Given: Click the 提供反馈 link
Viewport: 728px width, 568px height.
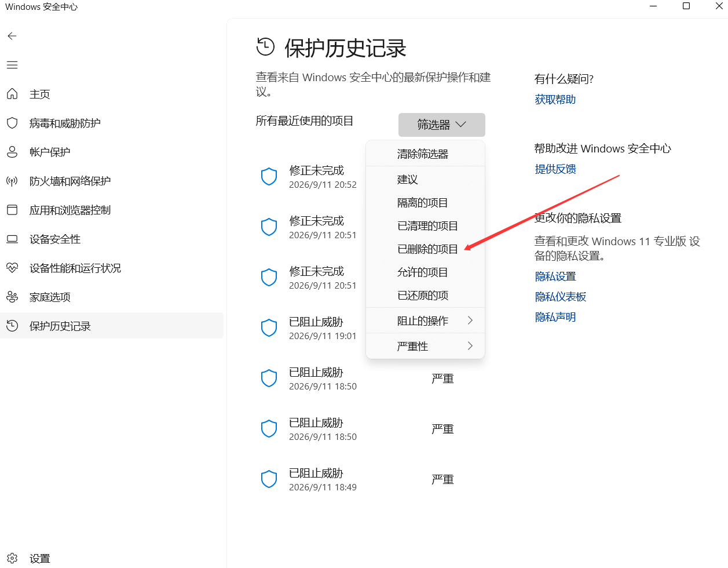Looking at the screenshot, I should click(555, 169).
